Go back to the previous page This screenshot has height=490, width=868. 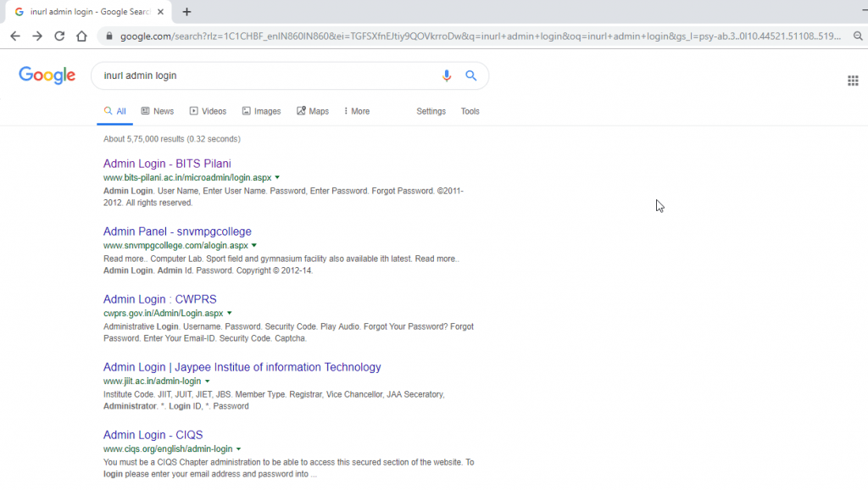(15, 36)
